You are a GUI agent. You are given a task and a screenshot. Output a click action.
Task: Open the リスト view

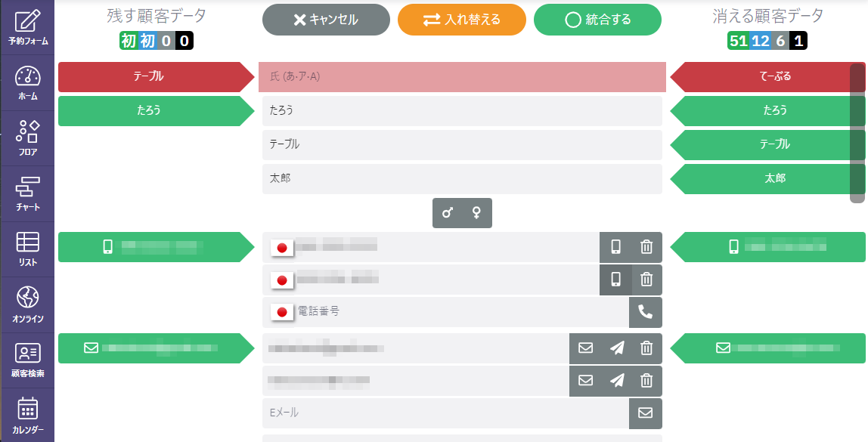coord(27,249)
